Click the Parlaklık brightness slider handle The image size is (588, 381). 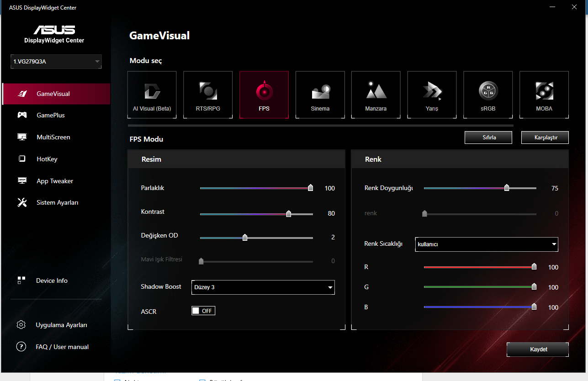tap(311, 188)
